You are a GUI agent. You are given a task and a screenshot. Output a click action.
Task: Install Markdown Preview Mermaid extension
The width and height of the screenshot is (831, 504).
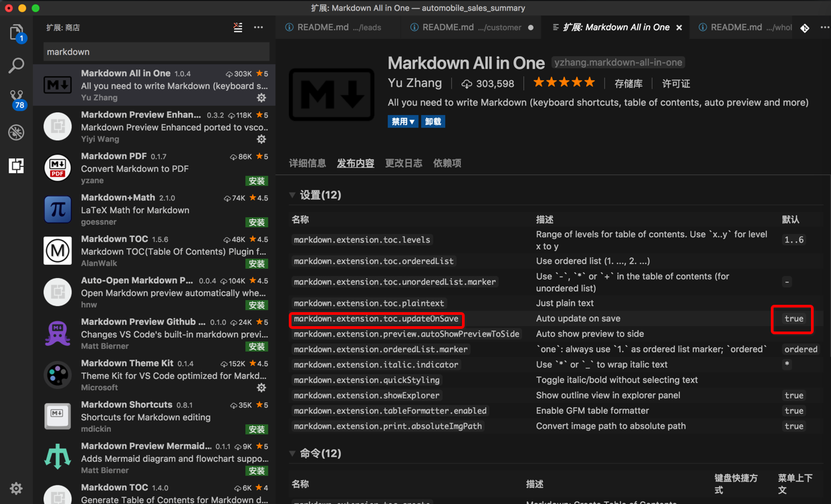[257, 471]
